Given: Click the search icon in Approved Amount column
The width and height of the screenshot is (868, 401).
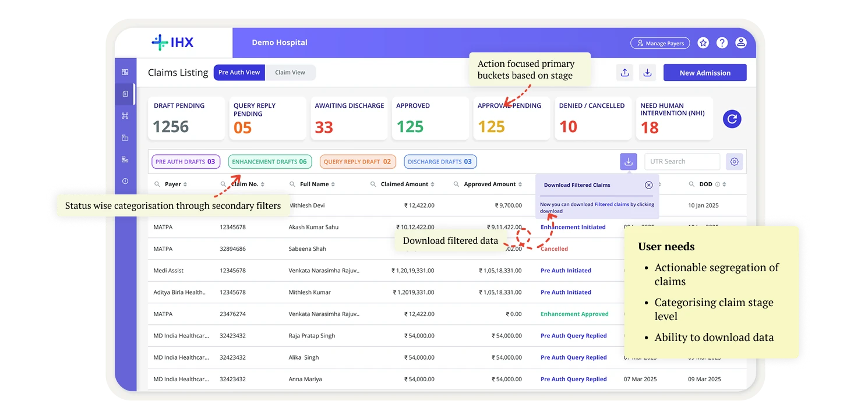Looking at the screenshot, I should [x=457, y=184].
